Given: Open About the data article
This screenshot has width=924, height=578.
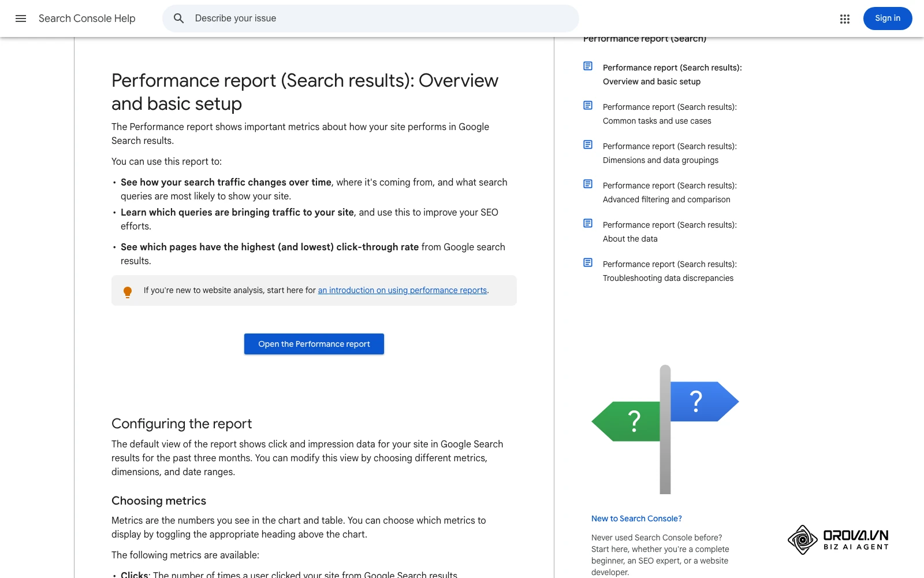Looking at the screenshot, I should (x=670, y=232).
